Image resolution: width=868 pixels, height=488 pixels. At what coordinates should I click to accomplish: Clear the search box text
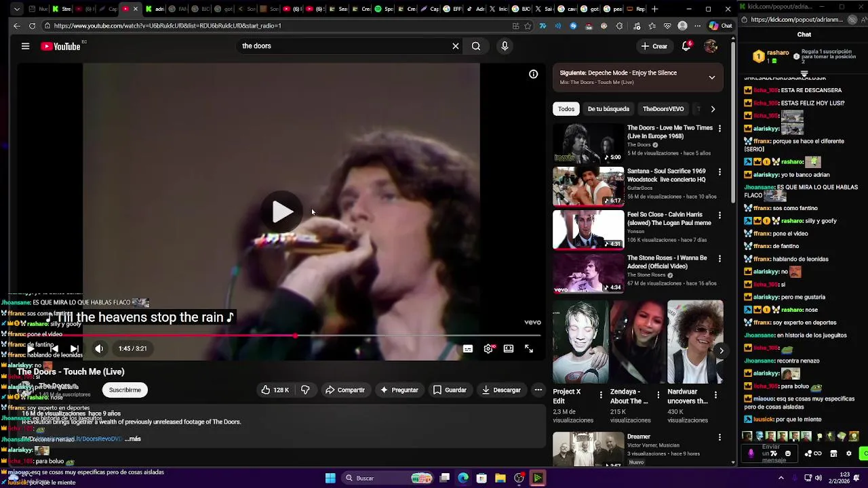pos(456,46)
